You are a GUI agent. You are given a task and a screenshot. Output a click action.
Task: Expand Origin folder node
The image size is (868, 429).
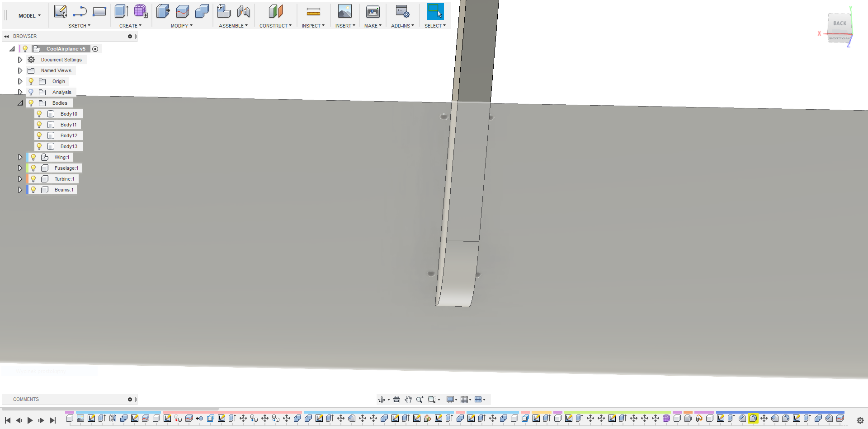coord(20,81)
